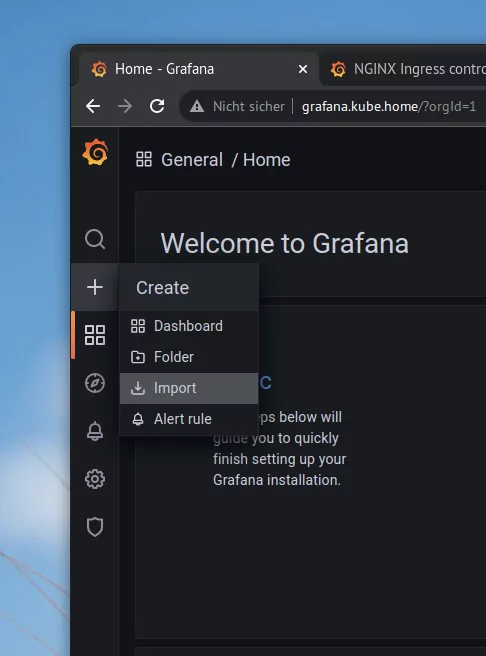Open Explore via the compass icon
The width and height of the screenshot is (486, 656).
point(95,383)
